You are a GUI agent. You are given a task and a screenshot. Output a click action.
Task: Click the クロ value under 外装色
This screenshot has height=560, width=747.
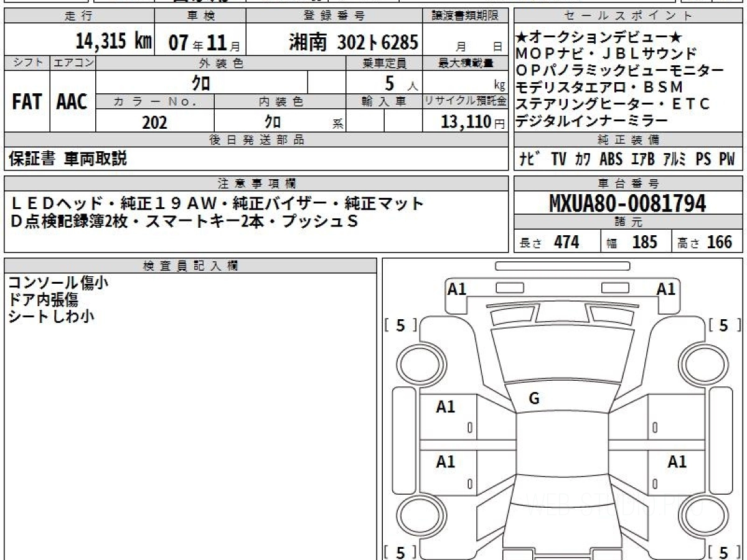(x=201, y=82)
